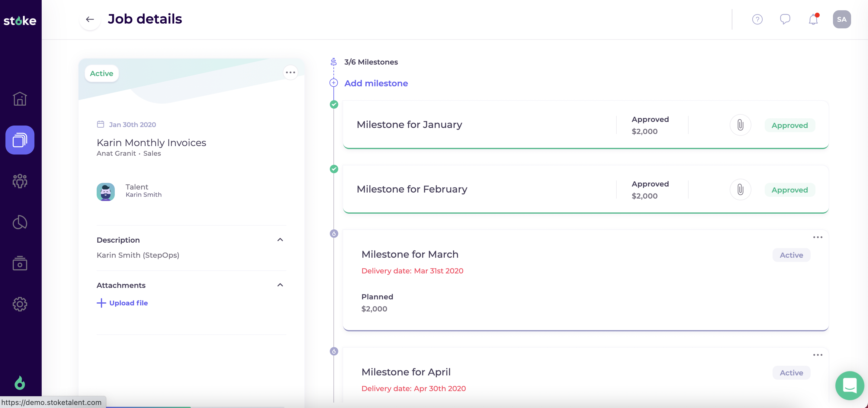
Task: Open the pie chart reports icon
Action: coord(20,222)
